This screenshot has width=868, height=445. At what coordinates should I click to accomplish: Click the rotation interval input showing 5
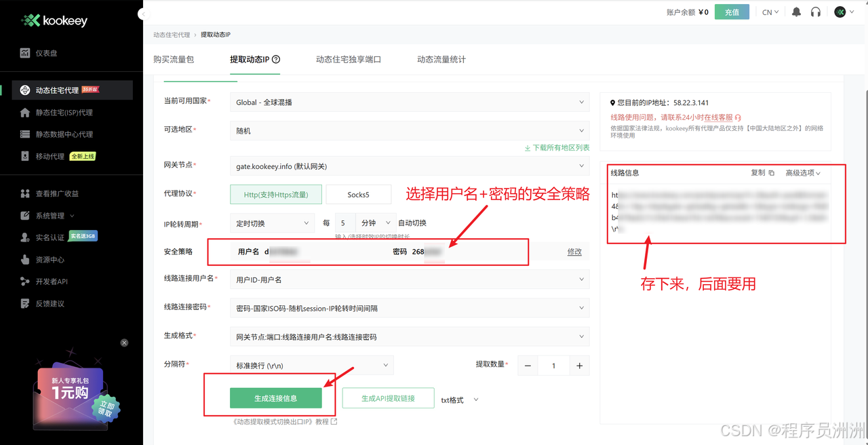click(344, 223)
